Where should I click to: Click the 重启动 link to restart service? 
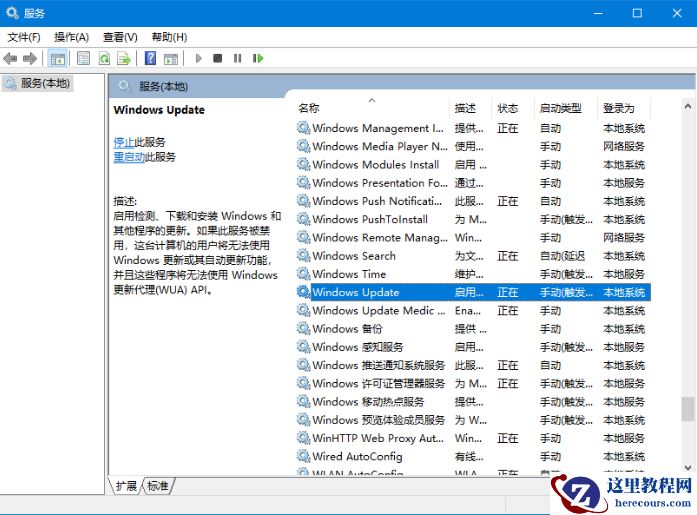point(129,157)
